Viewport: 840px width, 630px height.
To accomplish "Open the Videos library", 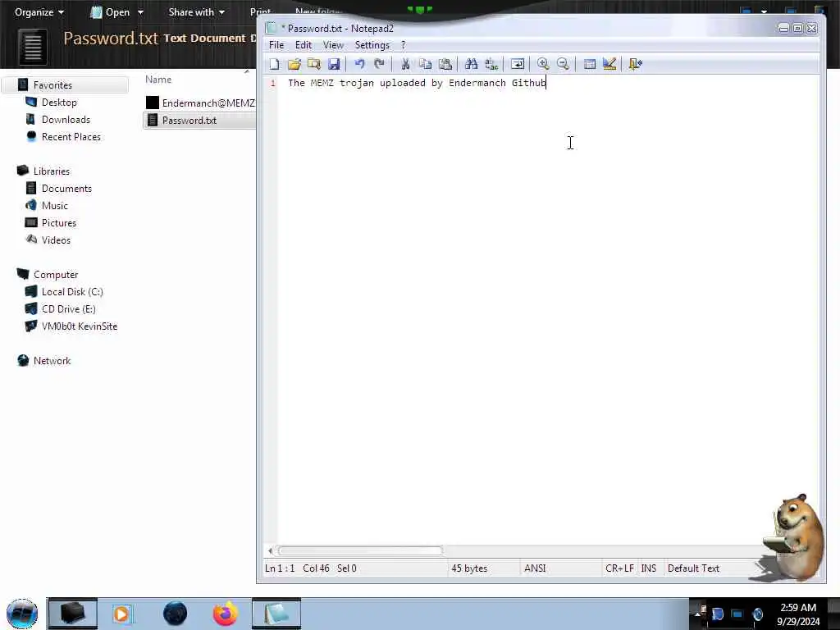I will (x=56, y=240).
